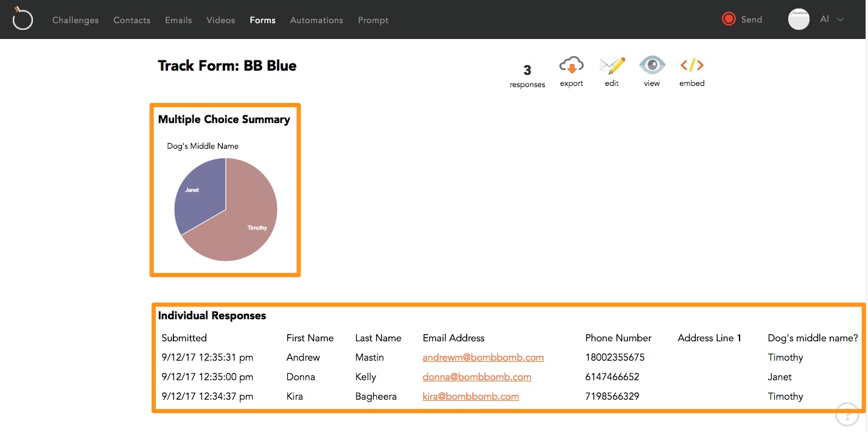Click the Send label in header
The width and height of the screenshot is (868, 432).
click(x=751, y=19)
